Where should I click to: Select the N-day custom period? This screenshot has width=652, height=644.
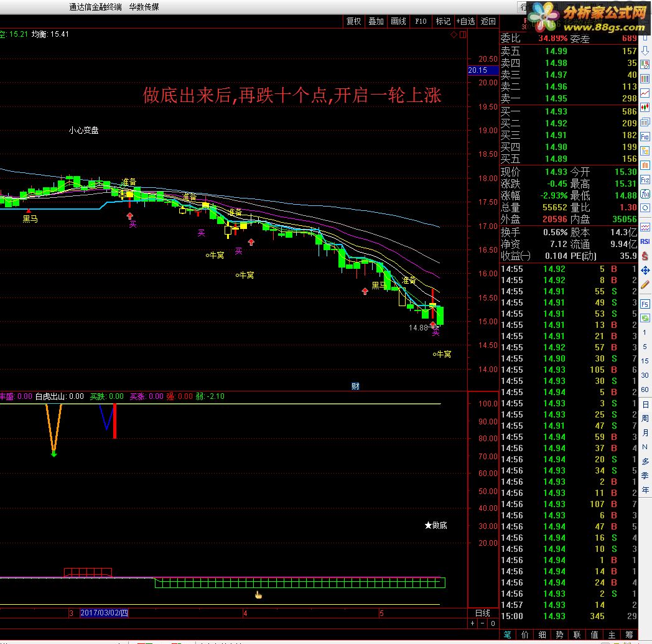point(645,447)
